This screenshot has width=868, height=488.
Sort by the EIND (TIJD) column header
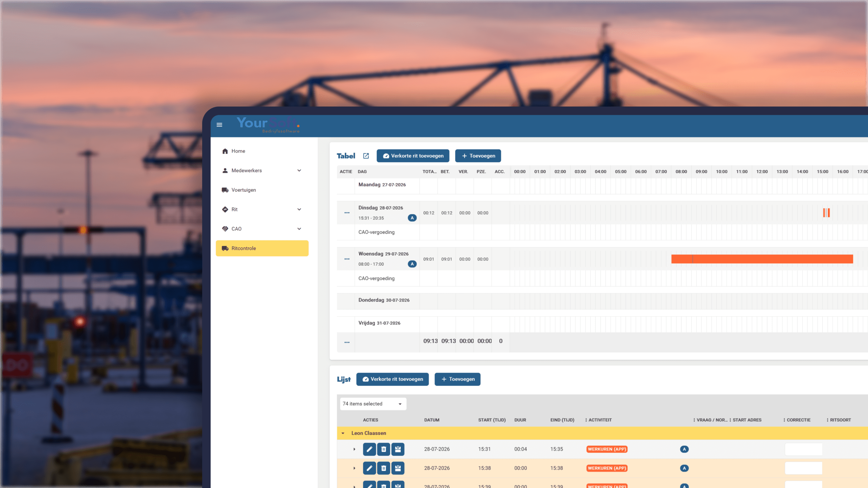pyautogui.click(x=562, y=420)
